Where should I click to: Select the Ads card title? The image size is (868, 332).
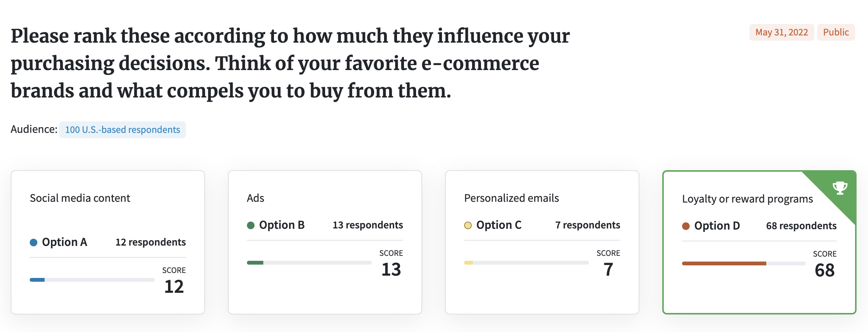[x=255, y=198]
